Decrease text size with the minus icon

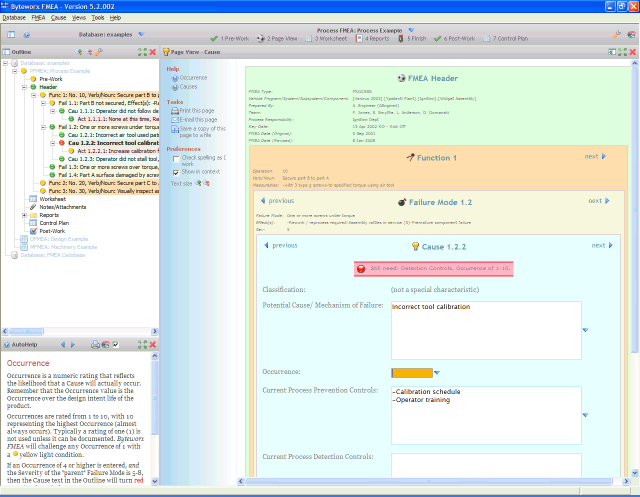(207, 183)
